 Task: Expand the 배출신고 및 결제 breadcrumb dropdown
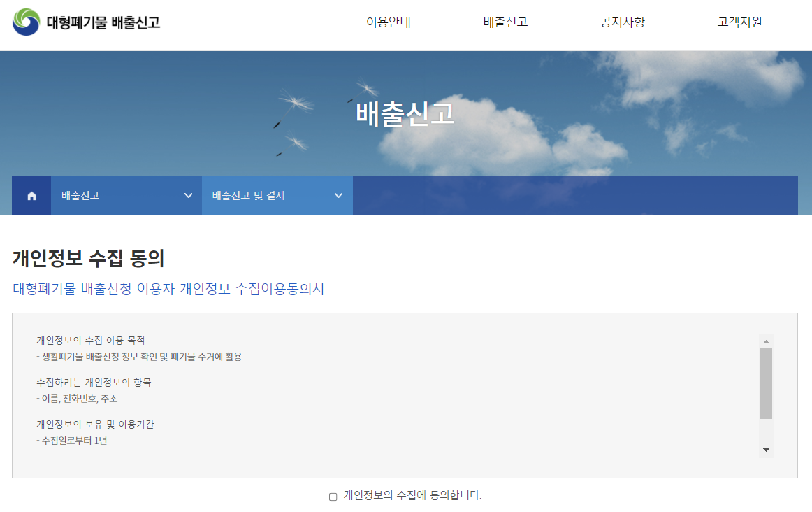coord(277,195)
